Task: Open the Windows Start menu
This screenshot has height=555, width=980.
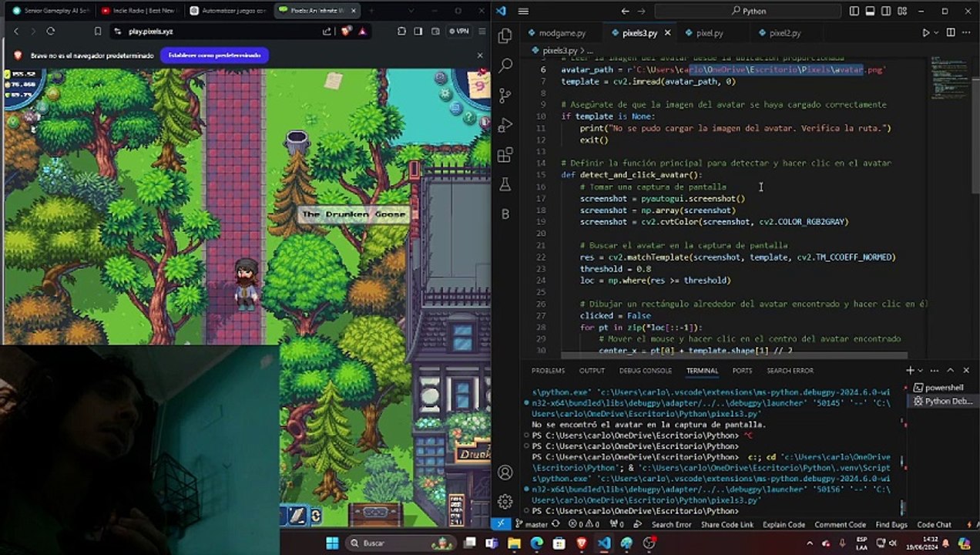Action: pyautogui.click(x=332, y=543)
